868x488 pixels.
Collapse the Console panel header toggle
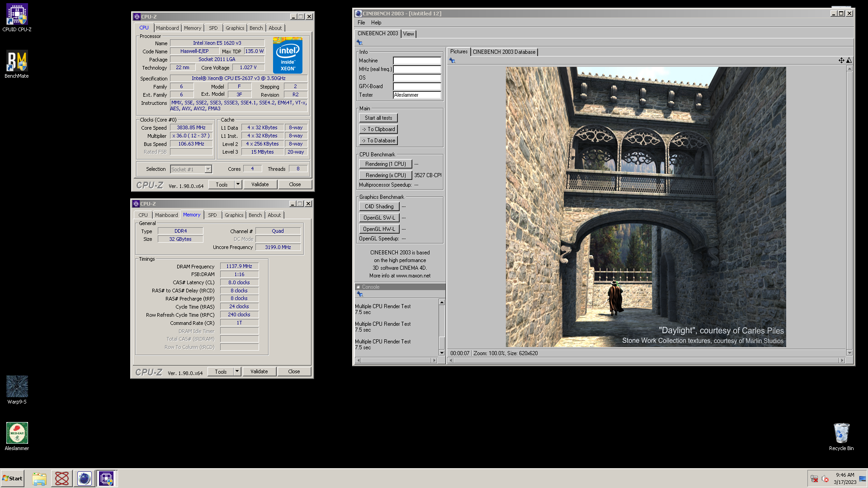click(x=358, y=287)
